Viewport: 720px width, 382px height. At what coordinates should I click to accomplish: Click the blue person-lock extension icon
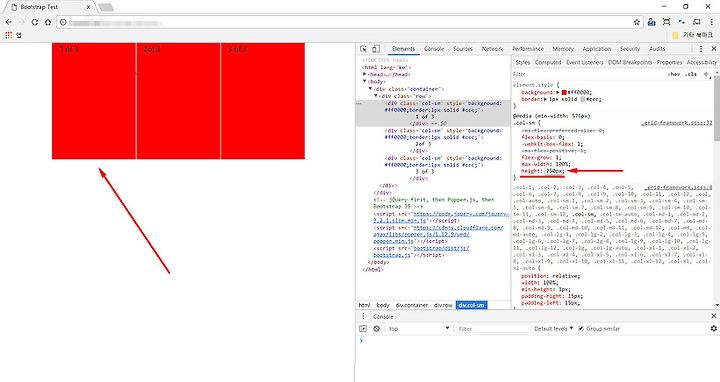[x=652, y=22]
